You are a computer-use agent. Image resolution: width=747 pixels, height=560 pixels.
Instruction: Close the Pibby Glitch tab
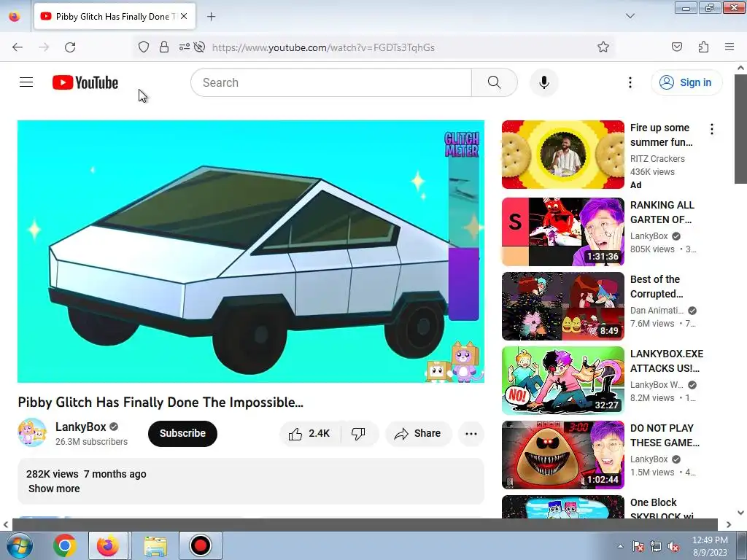coord(184,16)
